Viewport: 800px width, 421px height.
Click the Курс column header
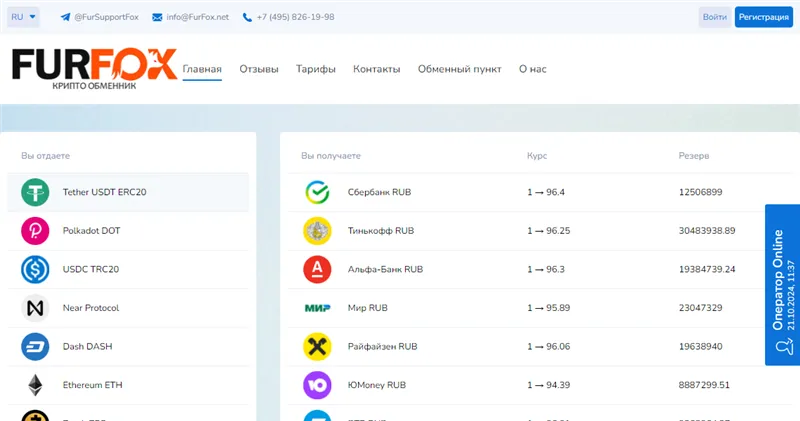(x=537, y=156)
